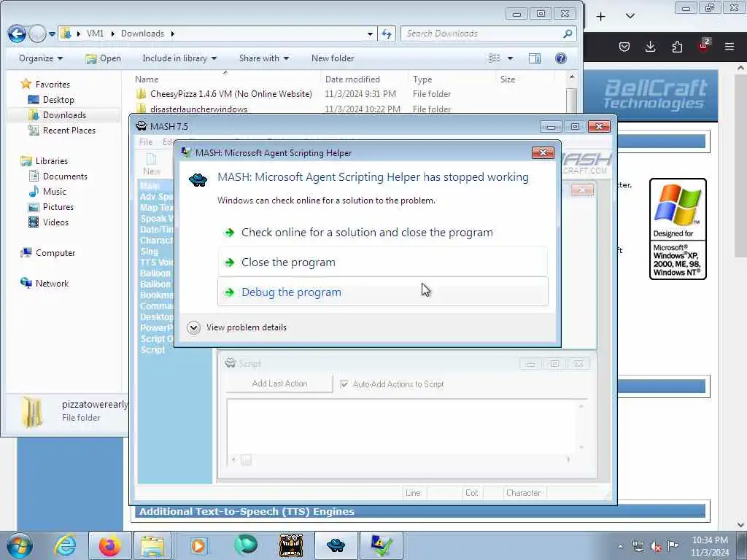Click VM1 in the address breadcrumb
This screenshot has width=747, height=560.
95,34
